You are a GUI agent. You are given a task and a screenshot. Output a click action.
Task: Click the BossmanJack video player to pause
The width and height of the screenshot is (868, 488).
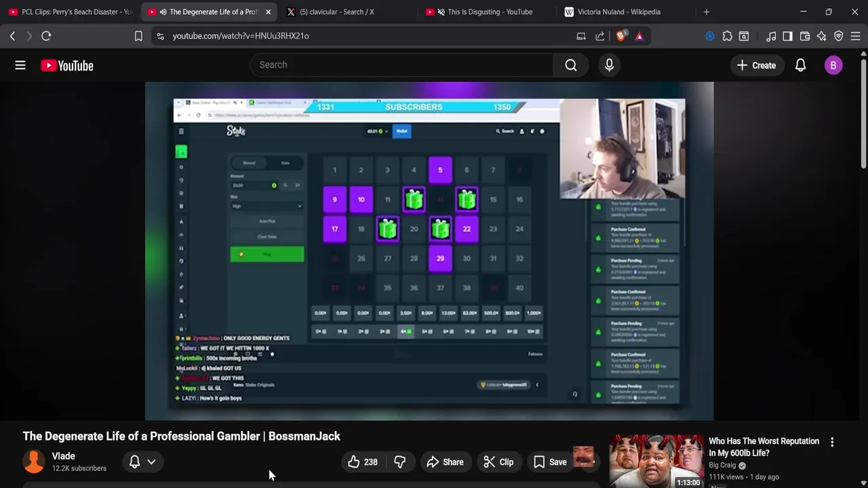coord(429,251)
